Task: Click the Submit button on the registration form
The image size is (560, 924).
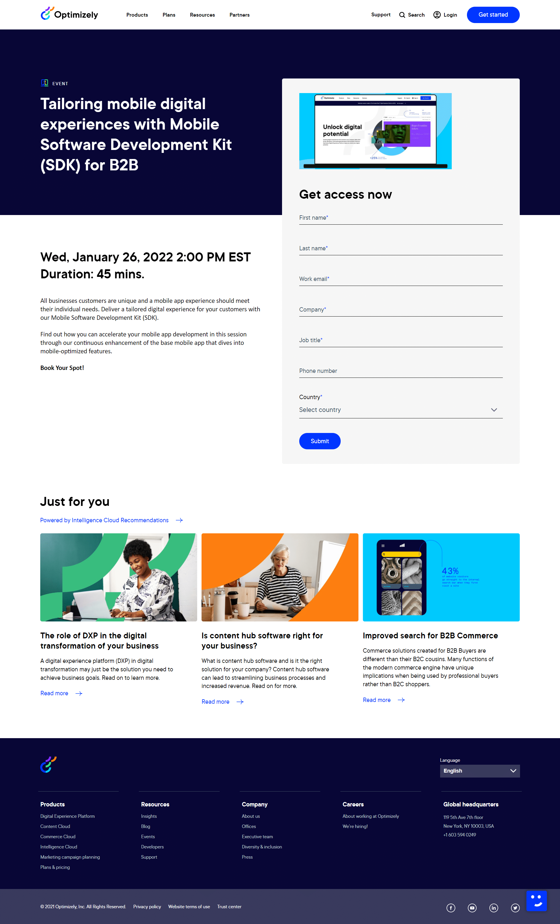Action: pos(319,441)
